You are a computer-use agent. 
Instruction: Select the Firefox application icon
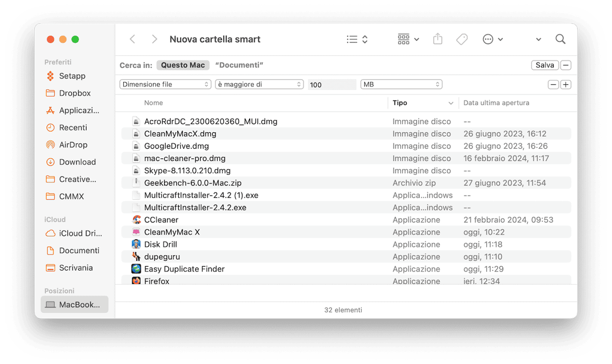[x=136, y=281]
